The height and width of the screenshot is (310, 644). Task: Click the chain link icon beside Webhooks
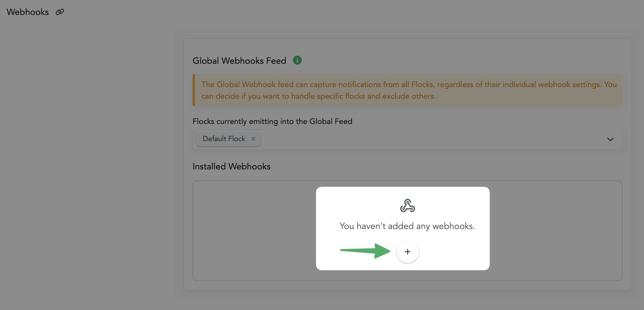(x=60, y=12)
